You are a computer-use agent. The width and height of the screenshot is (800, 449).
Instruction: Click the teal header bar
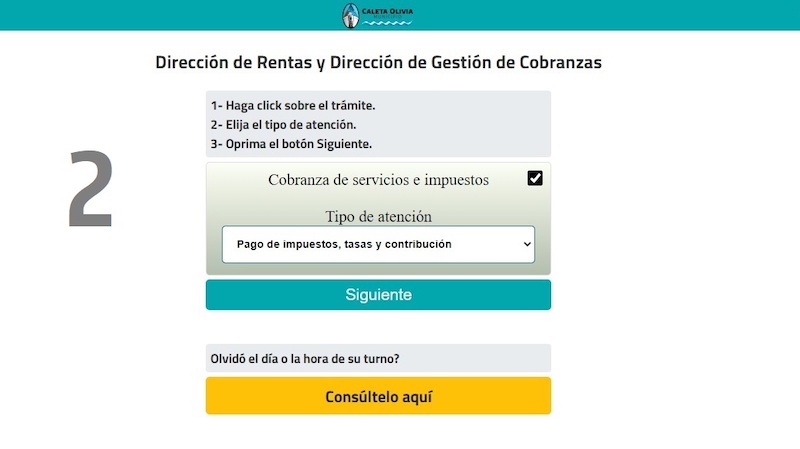(600, 15)
